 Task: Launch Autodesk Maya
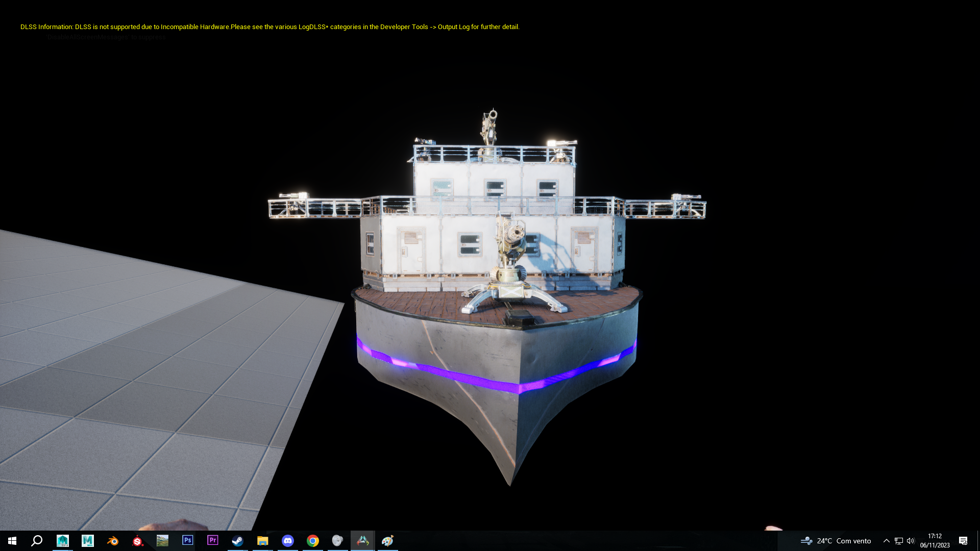coord(87,541)
